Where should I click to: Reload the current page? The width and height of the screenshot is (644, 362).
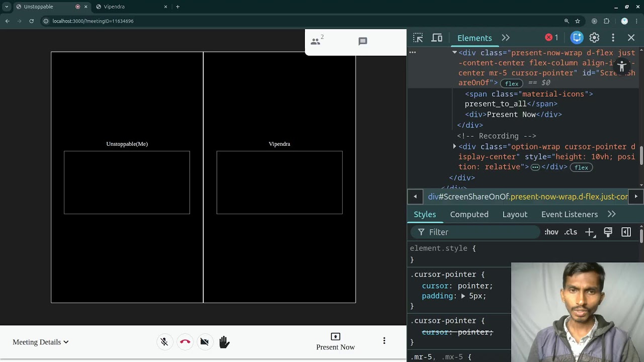click(x=31, y=21)
